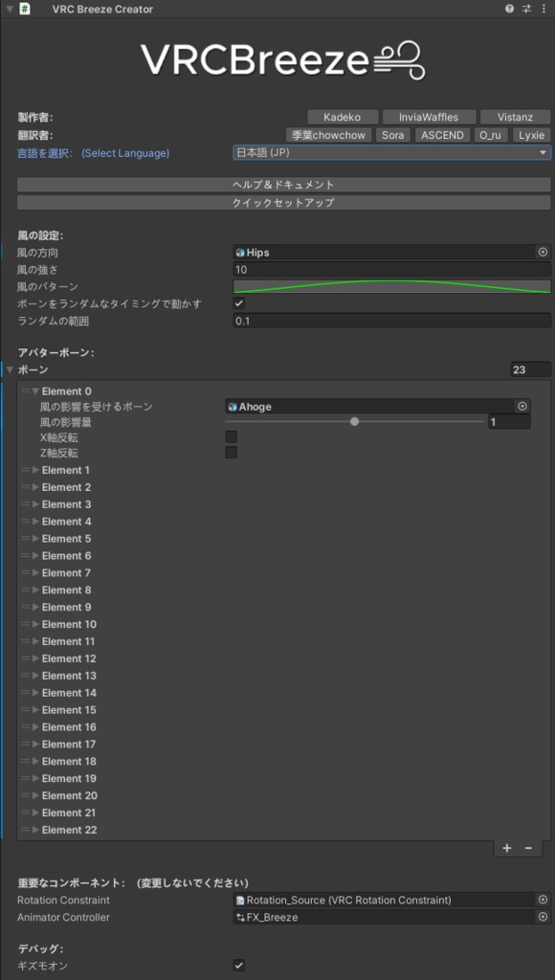This screenshot has height=980, width=555.
Task: Select the Element 18 row
Action: pyautogui.click(x=284, y=761)
